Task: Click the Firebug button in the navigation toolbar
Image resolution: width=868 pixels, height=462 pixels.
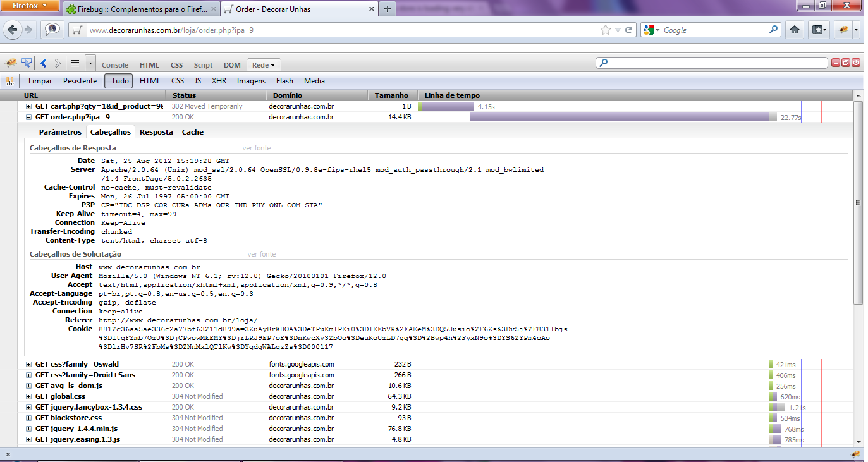Action: 843,30
